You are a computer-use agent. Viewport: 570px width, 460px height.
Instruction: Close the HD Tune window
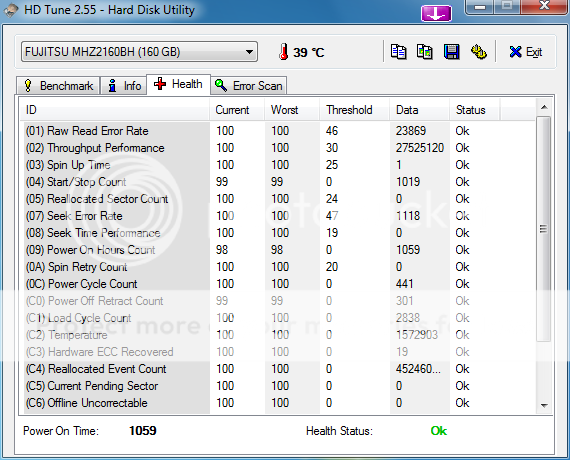coord(544,6)
